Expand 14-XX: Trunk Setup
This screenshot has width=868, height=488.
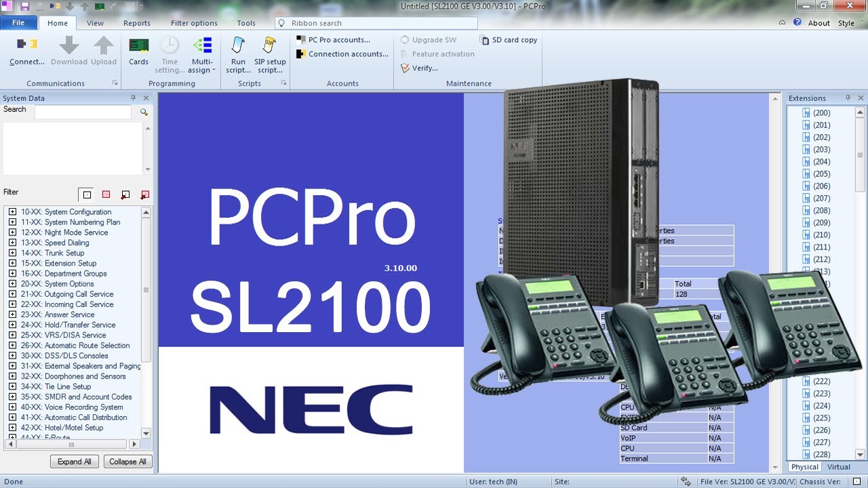click(12, 253)
